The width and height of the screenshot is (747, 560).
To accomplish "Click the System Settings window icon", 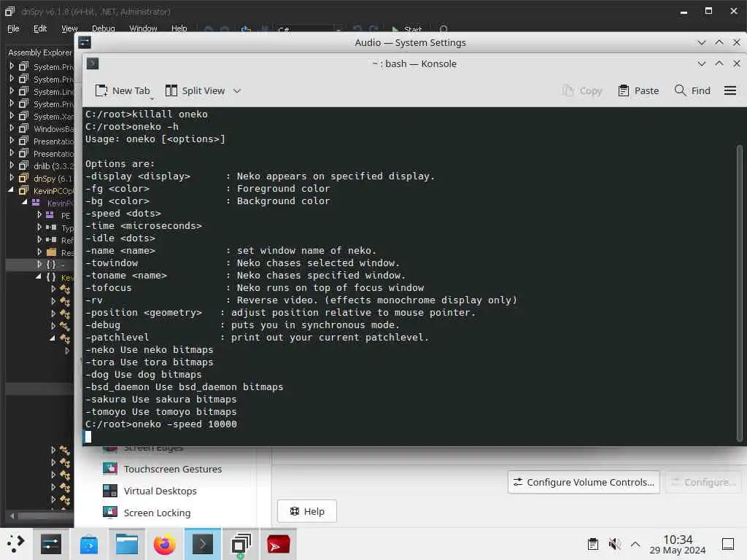I will click(x=85, y=42).
